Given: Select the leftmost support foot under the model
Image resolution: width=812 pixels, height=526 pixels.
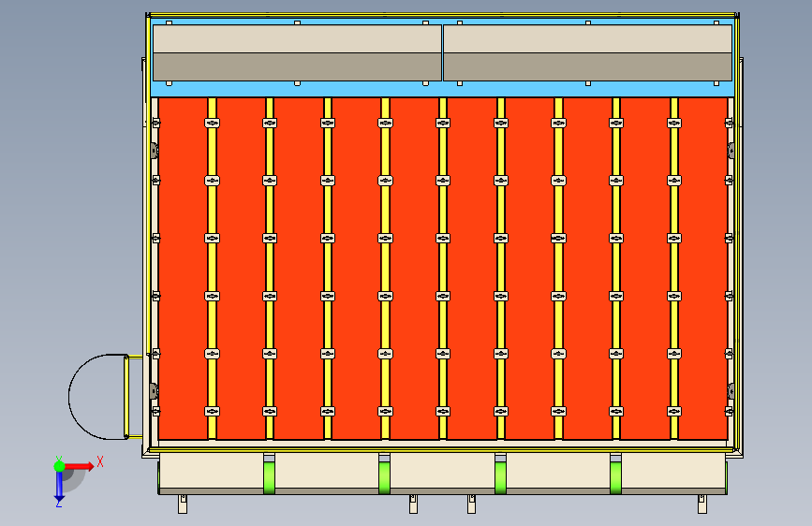Looking at the screenshot, I should [x=183, y=504].
